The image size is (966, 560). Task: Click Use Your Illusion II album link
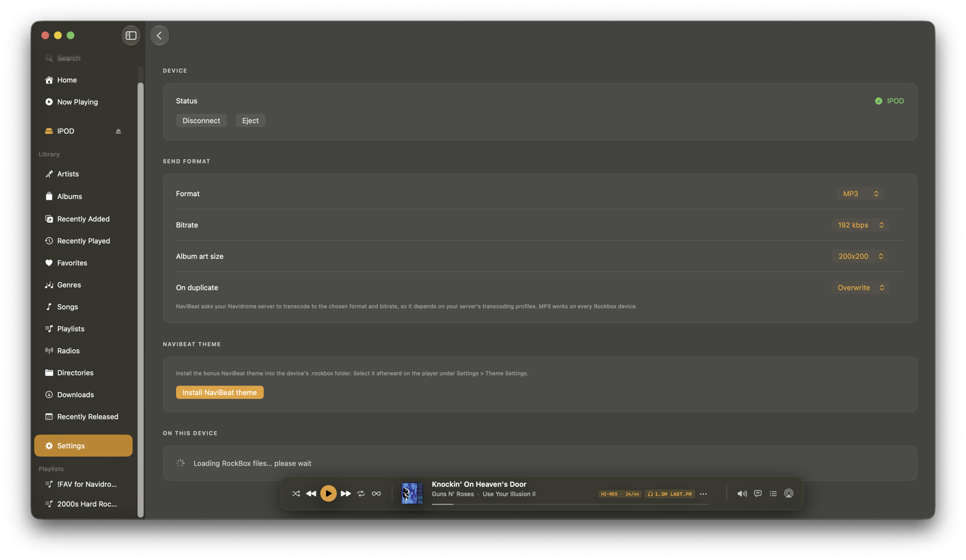[509, 494]
